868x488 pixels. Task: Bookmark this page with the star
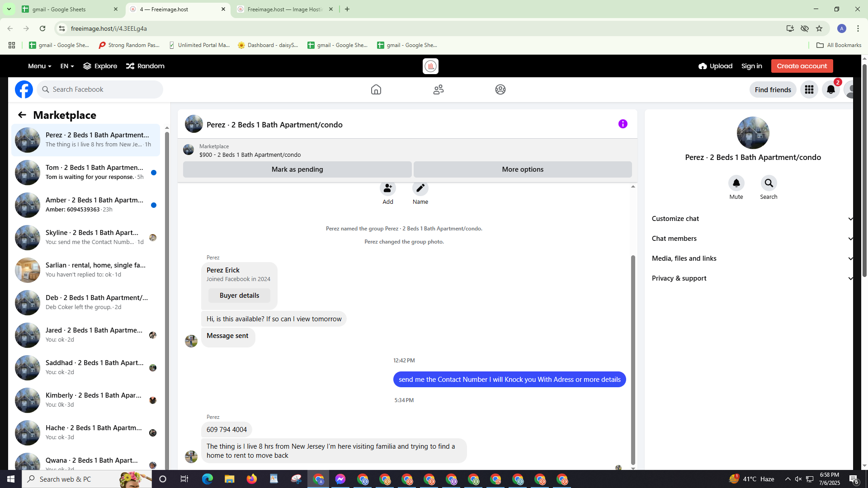[x=819, y=28]
